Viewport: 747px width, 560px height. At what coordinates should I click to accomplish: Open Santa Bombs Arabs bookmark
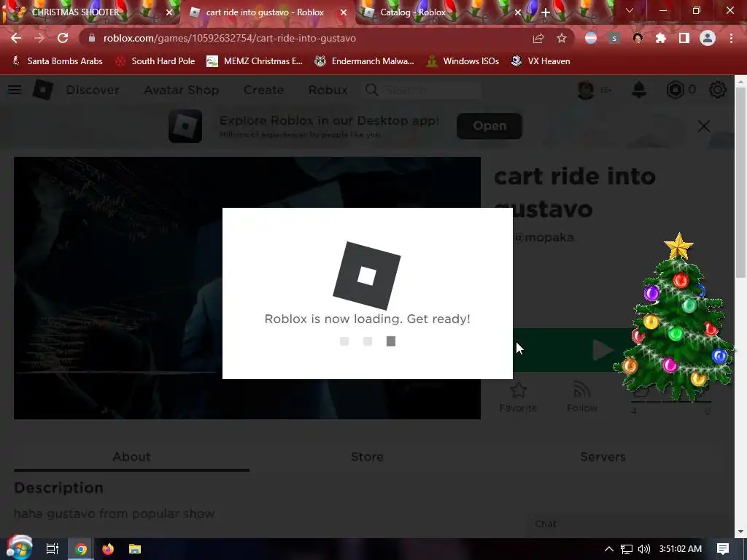pyautogui.click(x=57, y=61)
